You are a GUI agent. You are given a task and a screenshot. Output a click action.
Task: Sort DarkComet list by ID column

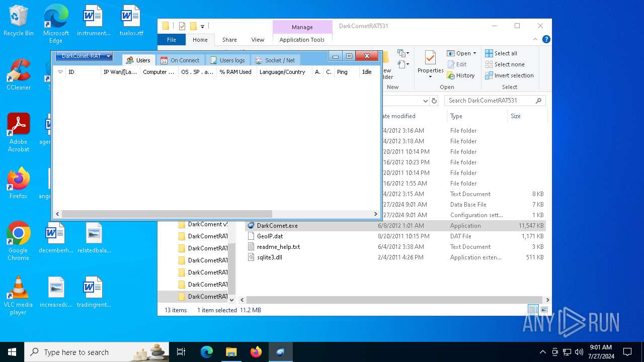click(83, 72)
